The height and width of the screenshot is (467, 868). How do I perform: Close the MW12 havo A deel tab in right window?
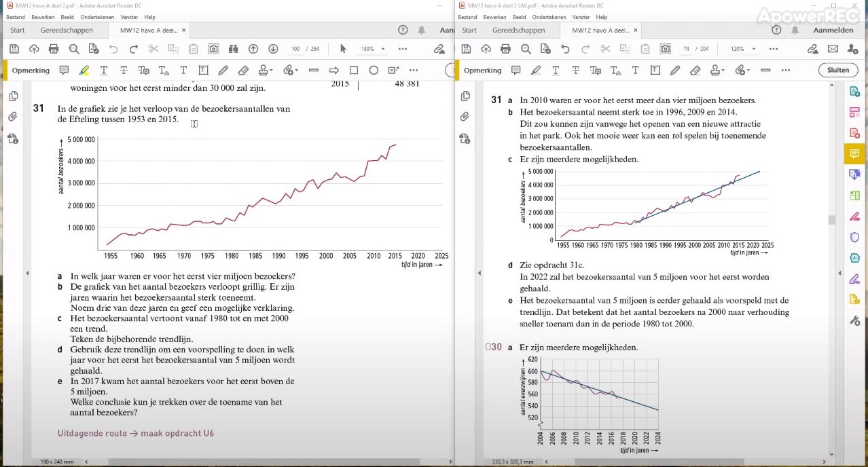click(x=636, y=30)
